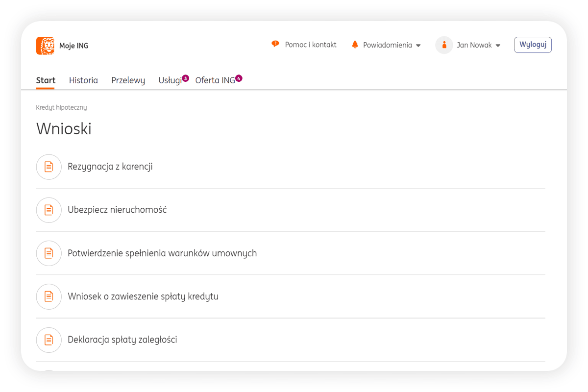Click the notification bell icon
Screen dimensions: 588x392
coord(355,45)
